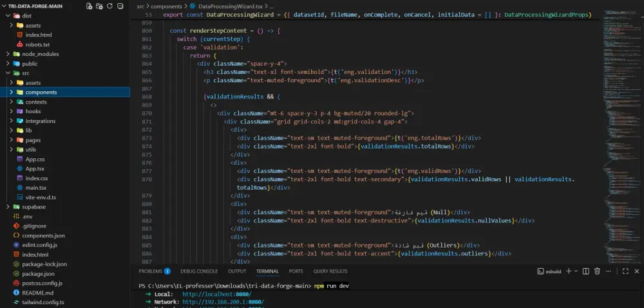Switch to the PROBLEMS tab
The height and width of the screenshot is (308, 644).
click(150, 271)
